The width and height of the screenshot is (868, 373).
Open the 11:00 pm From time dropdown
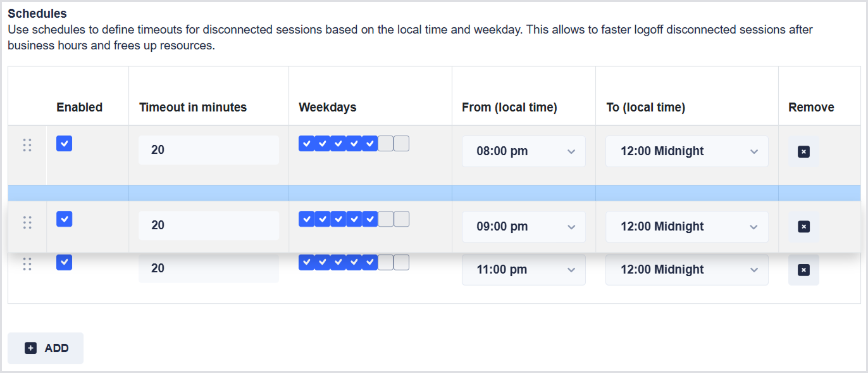click(523, 270)
